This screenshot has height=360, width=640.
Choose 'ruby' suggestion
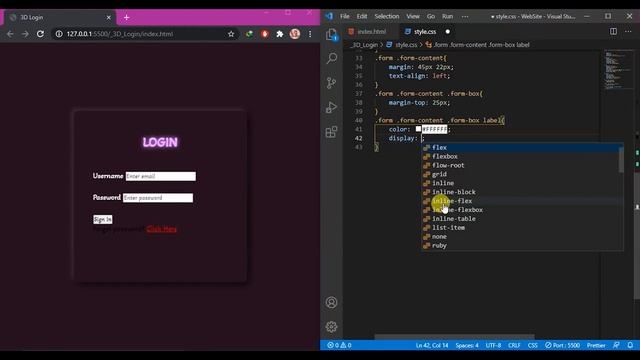(x=522, y=246)
